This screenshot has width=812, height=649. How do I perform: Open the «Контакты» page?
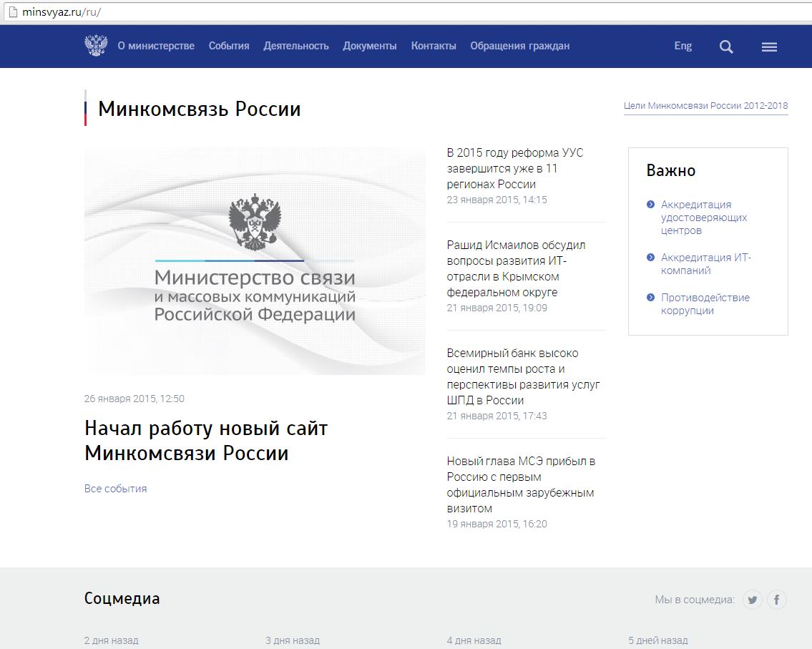click(x=434, y=46)
